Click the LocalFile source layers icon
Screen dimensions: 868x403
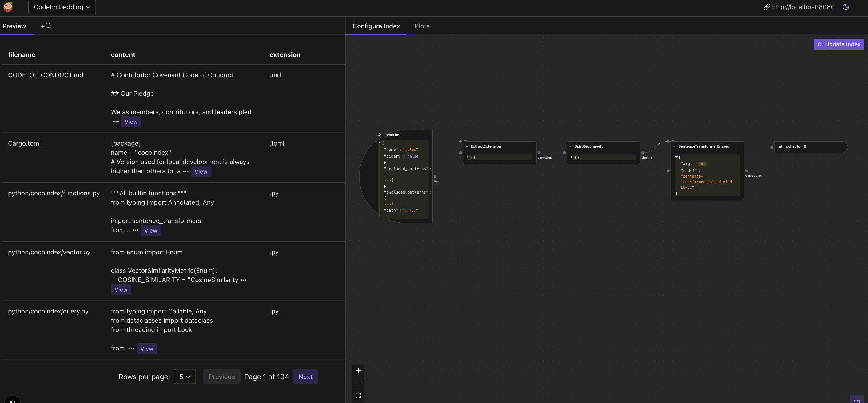point(380,135)
